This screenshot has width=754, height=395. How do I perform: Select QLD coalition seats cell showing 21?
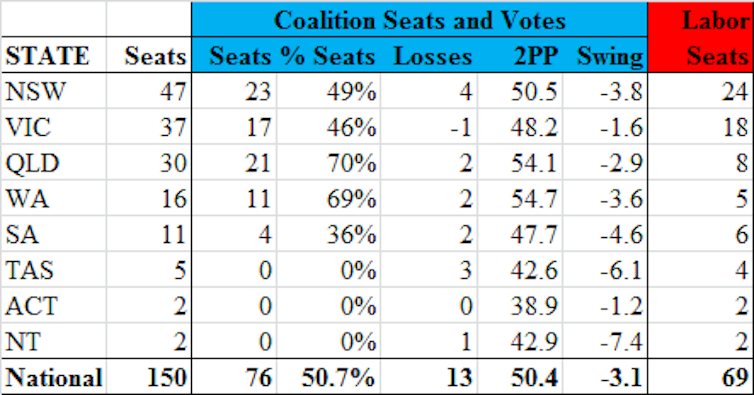pyautogui.click(x=257, y=163)
